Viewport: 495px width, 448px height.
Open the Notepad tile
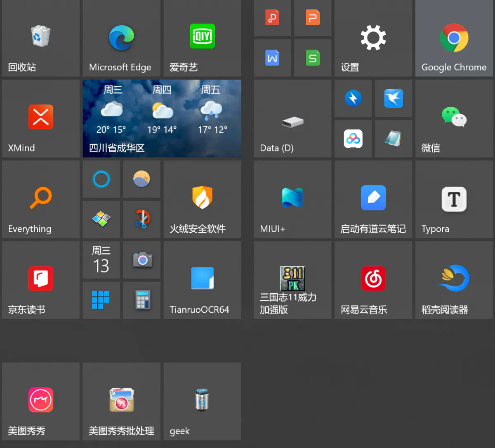point(394,139)
